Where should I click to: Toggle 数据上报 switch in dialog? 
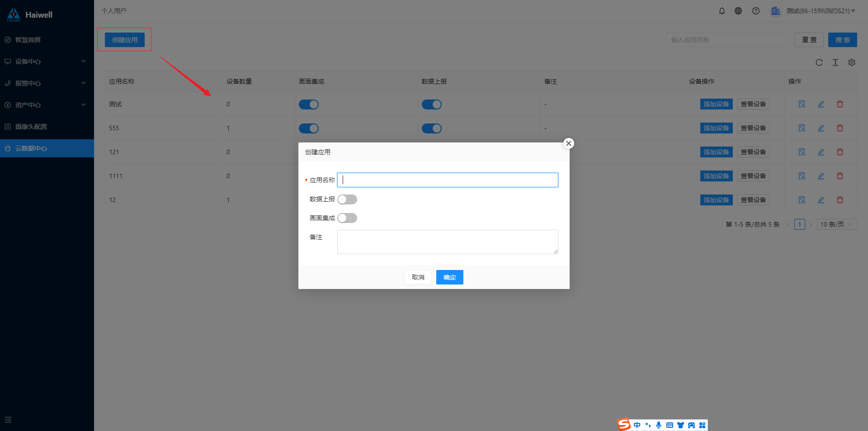[x=347, y=199]
